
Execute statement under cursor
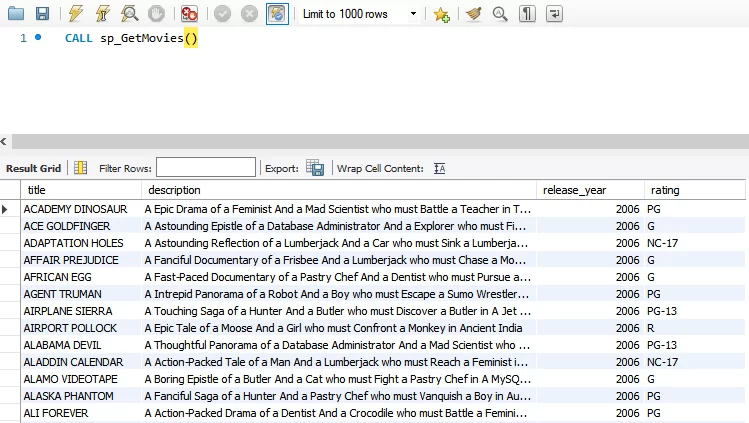102,14
